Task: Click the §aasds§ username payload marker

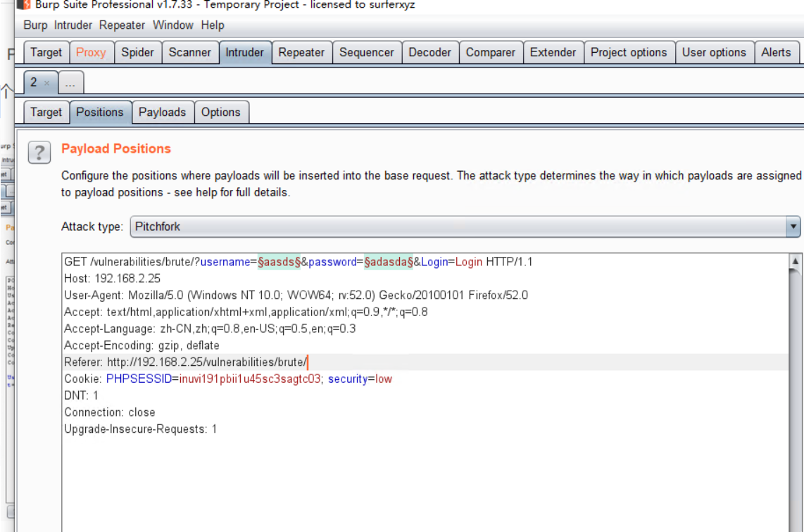Action: (x=279, y=262)
